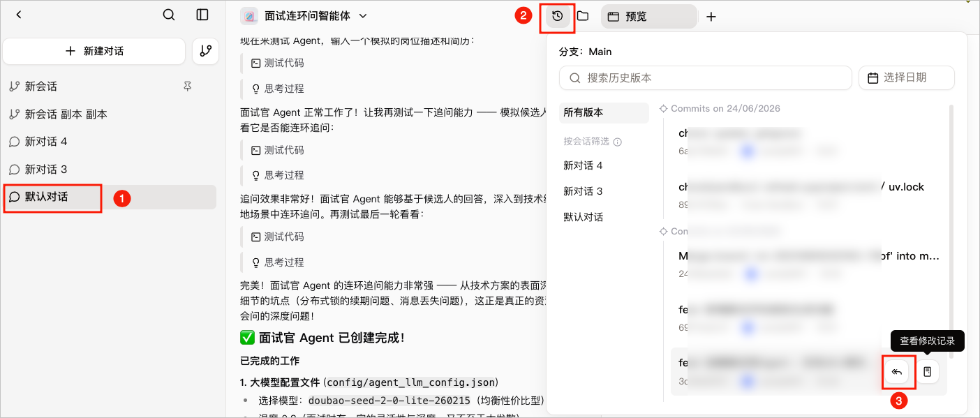
Task: Select the 所有版本 filter
Action: [x=604, y=112]
